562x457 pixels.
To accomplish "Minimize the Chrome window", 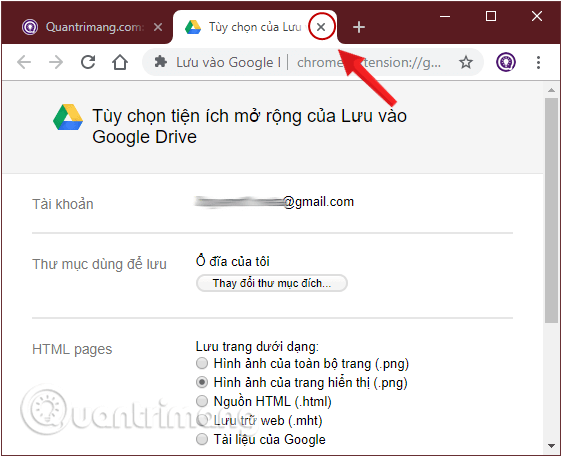I will point(445,16).
